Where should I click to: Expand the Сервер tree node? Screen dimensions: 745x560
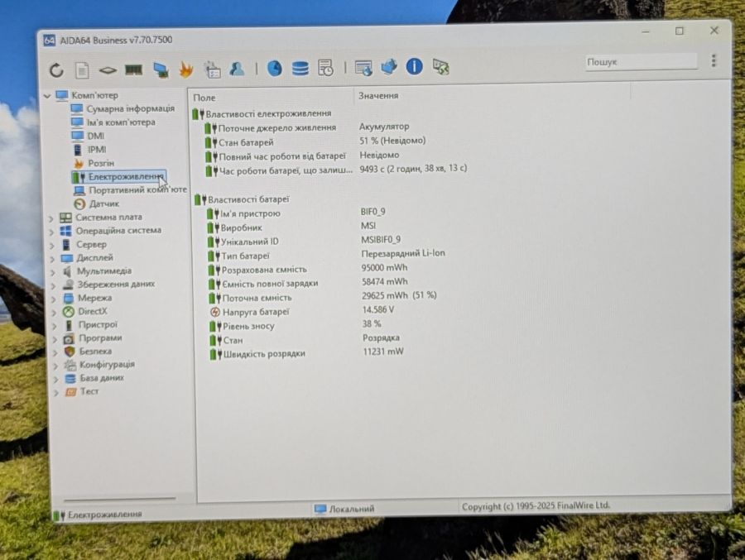52,246
